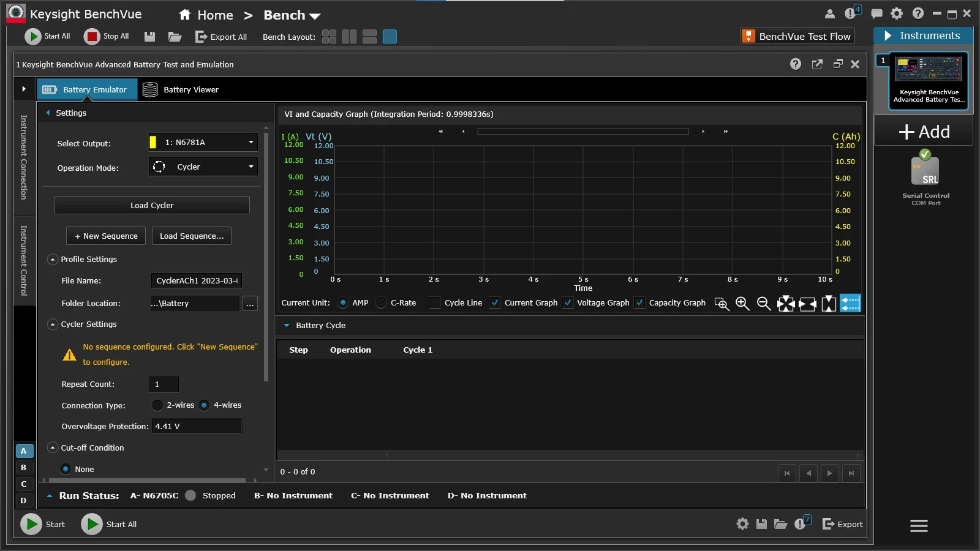Collapse the Cut-off Condition section
The width and height of the screenshot is (980, 551).
tap(53, 448)
